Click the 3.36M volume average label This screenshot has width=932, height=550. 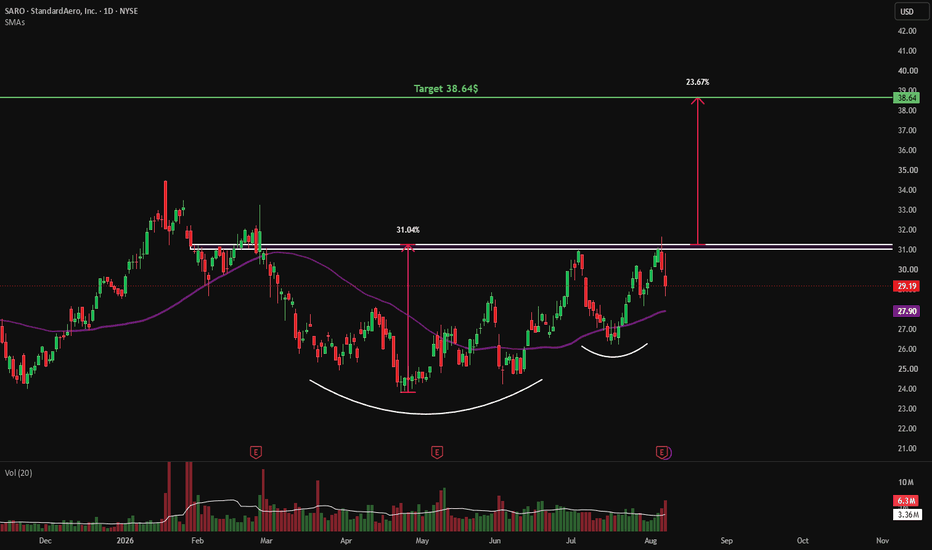pyautogui.click(x=907, y=514)
